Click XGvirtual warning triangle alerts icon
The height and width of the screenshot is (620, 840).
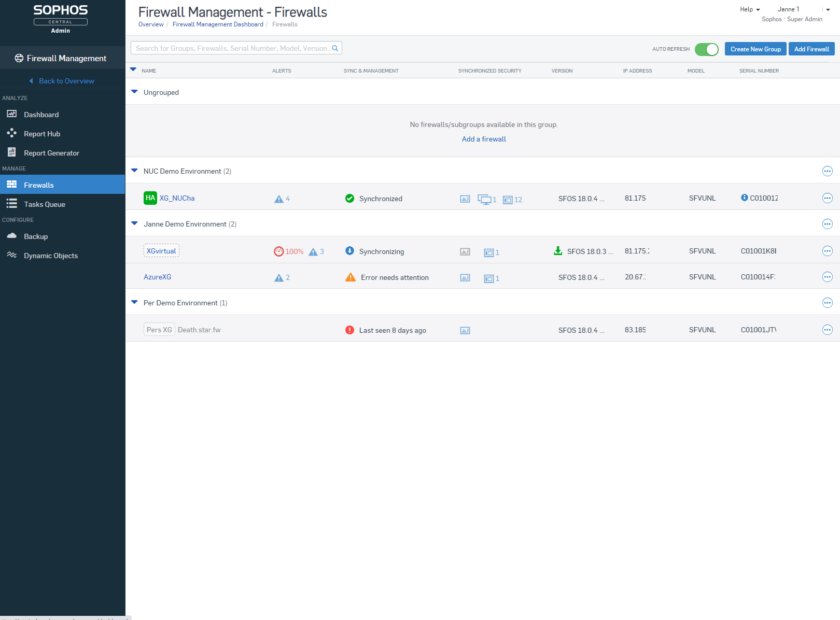[313, 252]
